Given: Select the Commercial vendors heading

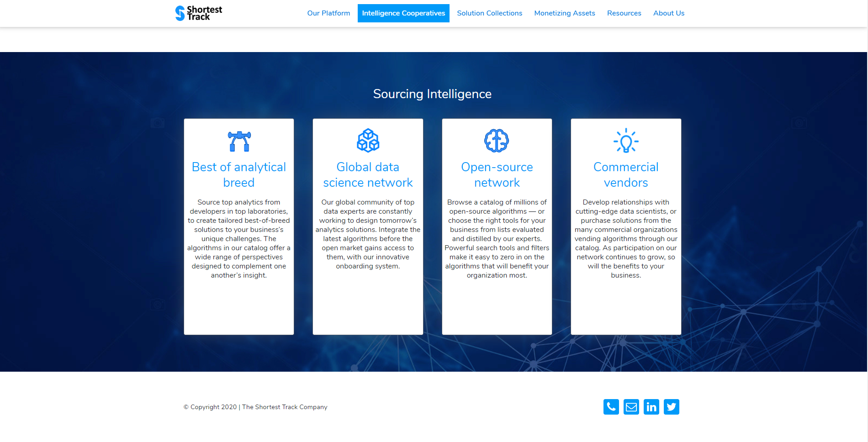Looking at the screenshot, I should coord(626,175).
